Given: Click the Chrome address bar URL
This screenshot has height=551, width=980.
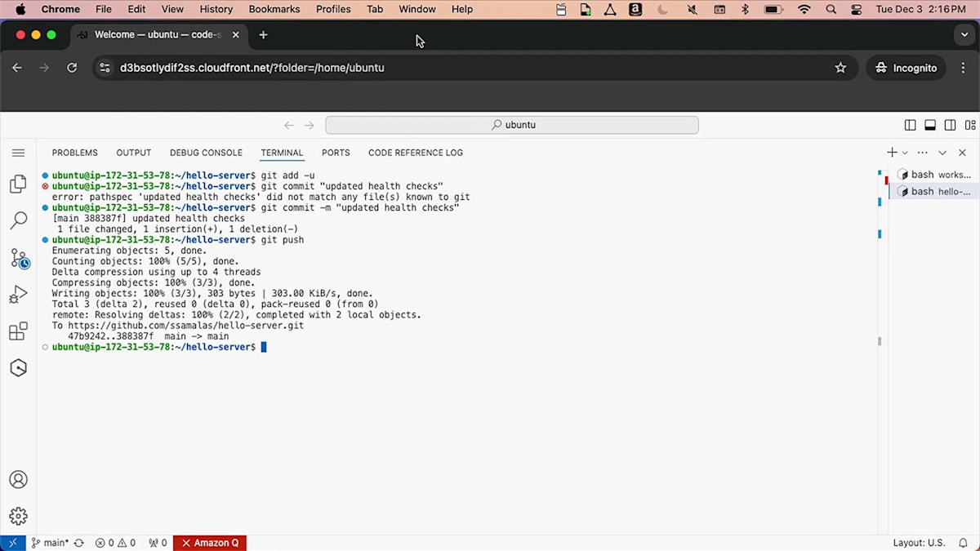Looking at the screenshot, I should (252, 68).
